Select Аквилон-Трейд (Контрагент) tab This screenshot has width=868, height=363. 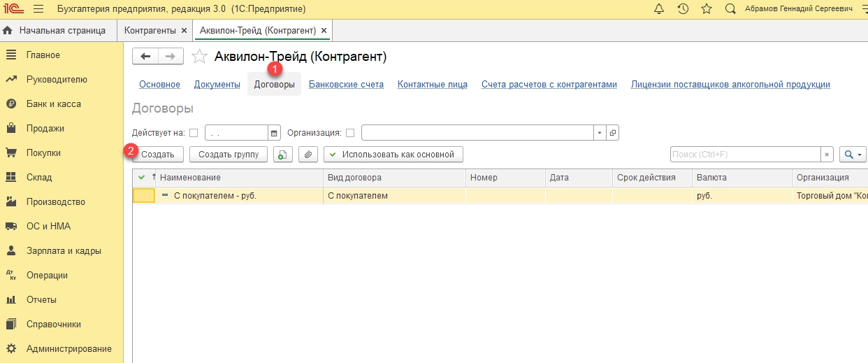258,31
